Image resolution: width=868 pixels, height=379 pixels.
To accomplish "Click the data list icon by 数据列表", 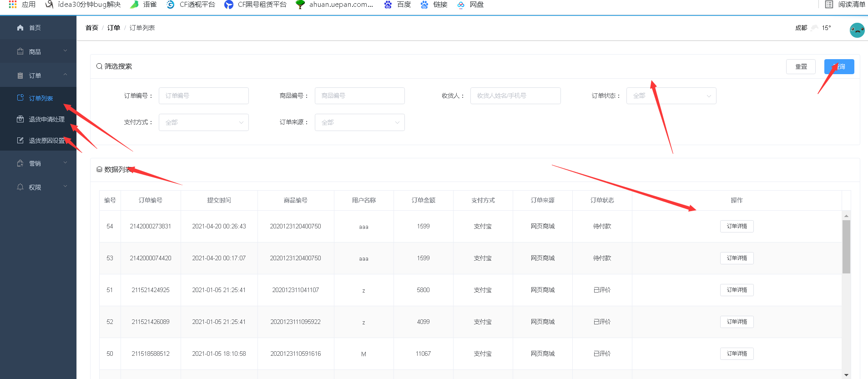I will (99, 169).
